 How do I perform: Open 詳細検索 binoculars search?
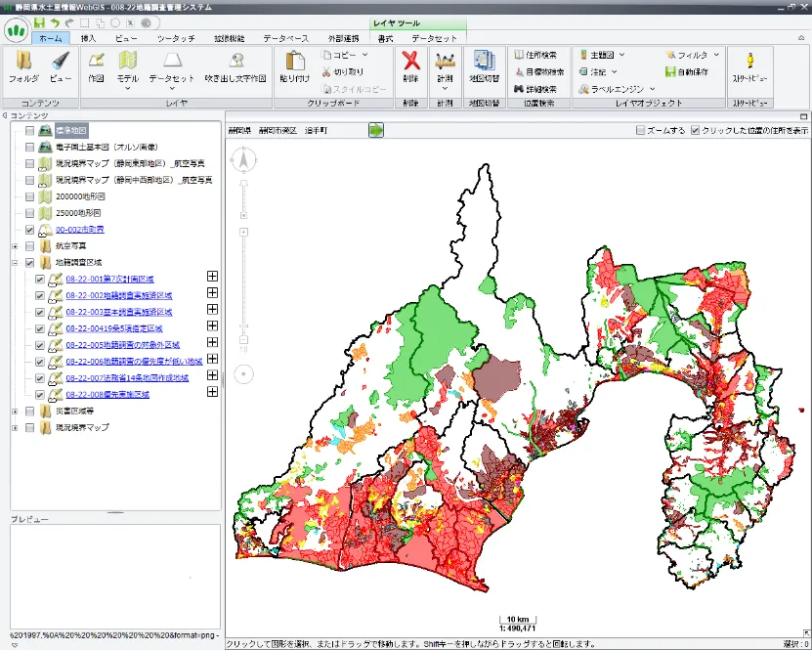click(535, 89)
